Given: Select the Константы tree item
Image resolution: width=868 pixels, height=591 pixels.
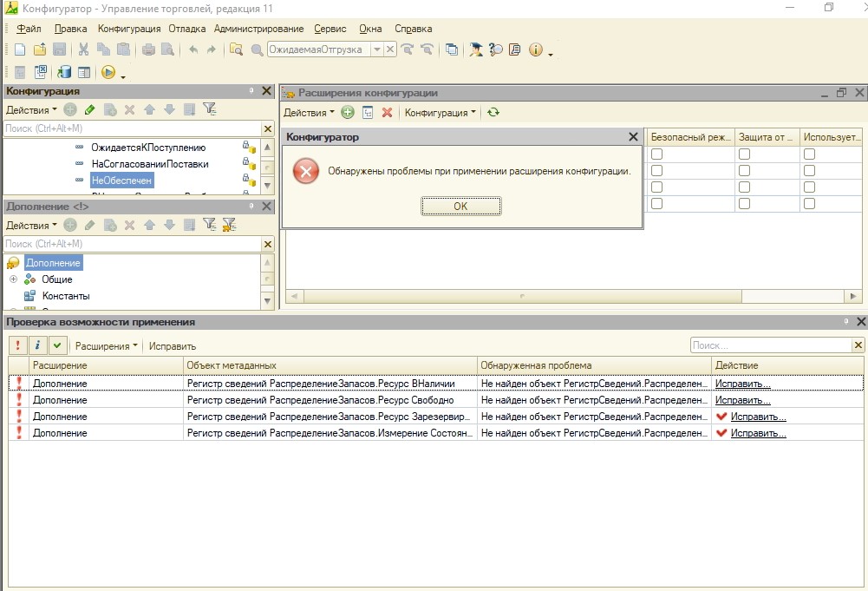Looking at the screenshot, I should click(x=66, y=296).
